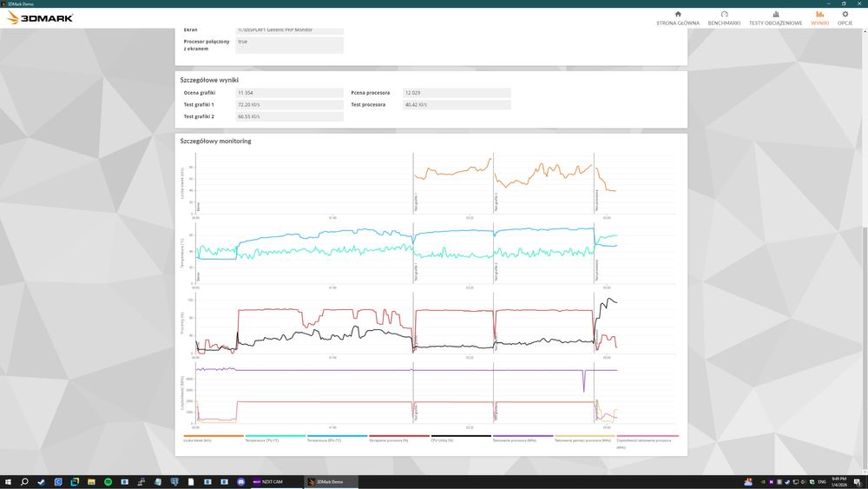Screen dimensions: 868x489
Task: Click the temperature chart area
Action: tap(435, 253)
